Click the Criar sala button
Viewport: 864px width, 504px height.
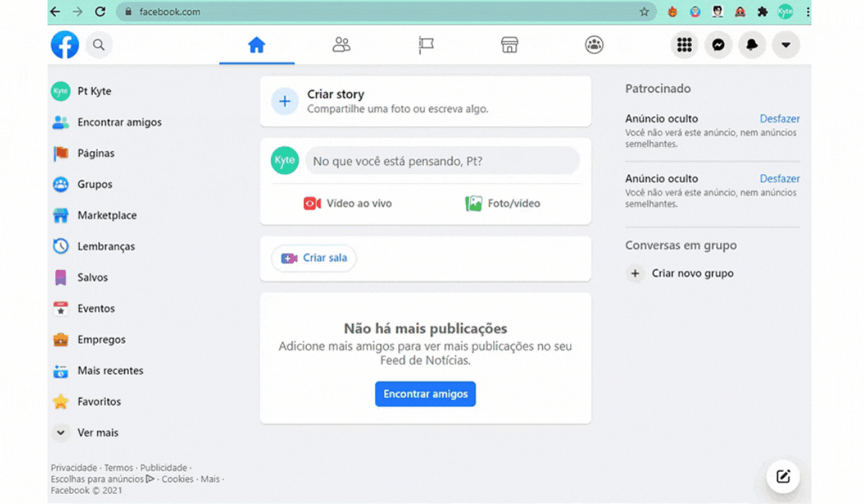tap(314, 258)
